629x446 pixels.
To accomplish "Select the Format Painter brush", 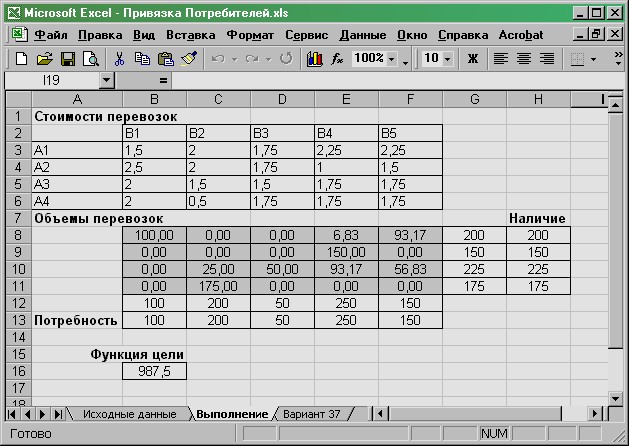I will [189, 59].
